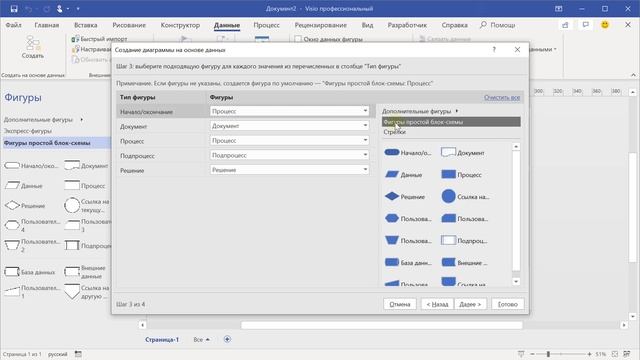This screenshot has height=360, width=640.
Task: Toggle the Окно данных фигуры checkbox
Action: 298,39
